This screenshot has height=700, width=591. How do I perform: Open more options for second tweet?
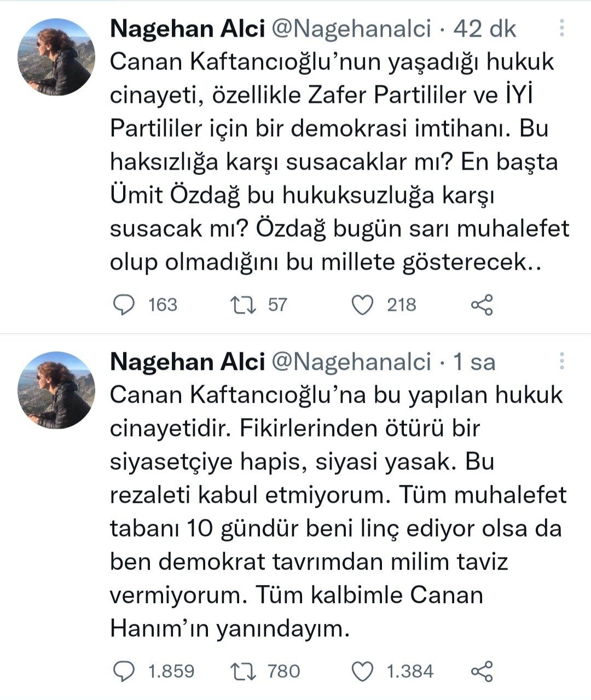coord(562,361)
